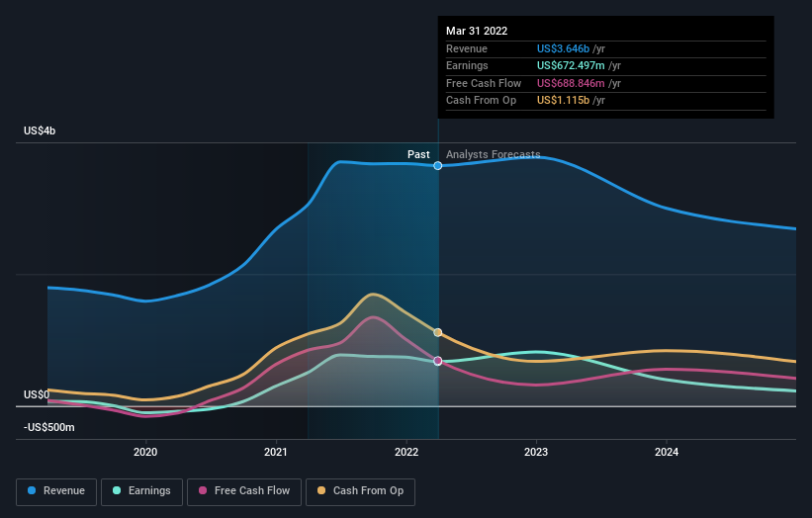Select the 2024 x-axis label

pyautogui.click(x=667, y=452)
